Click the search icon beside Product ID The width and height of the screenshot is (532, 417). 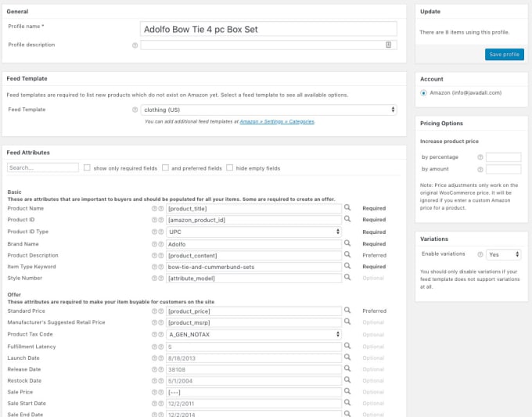click(347, 219)
